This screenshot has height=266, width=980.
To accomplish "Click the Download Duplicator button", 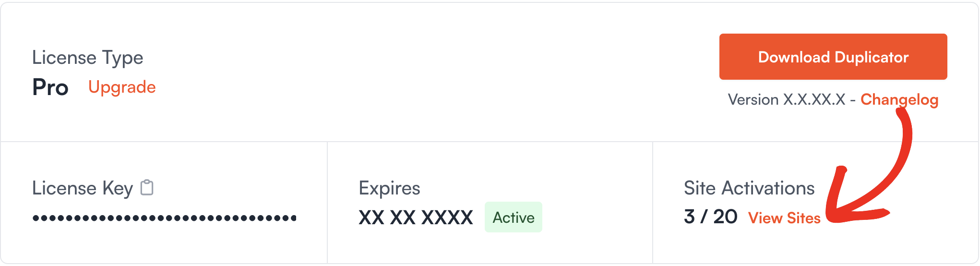I will (x=833, y=57).
